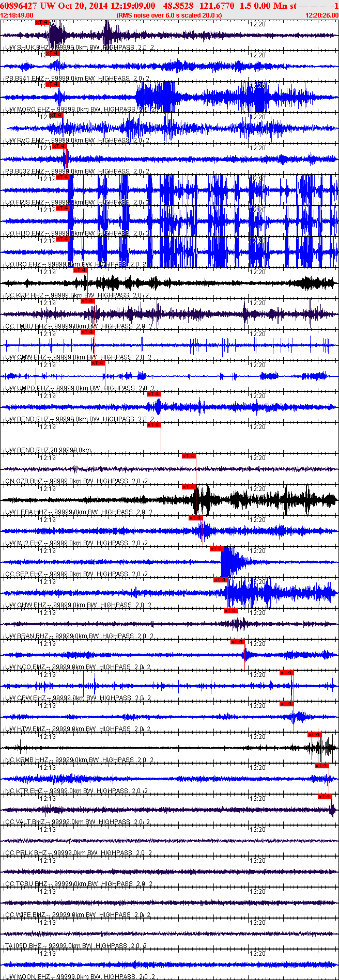The width and height of the screenshot is (339, 980).
Task: Select the CC TMBU BHZ station label
Action: (x=79, y=326)
